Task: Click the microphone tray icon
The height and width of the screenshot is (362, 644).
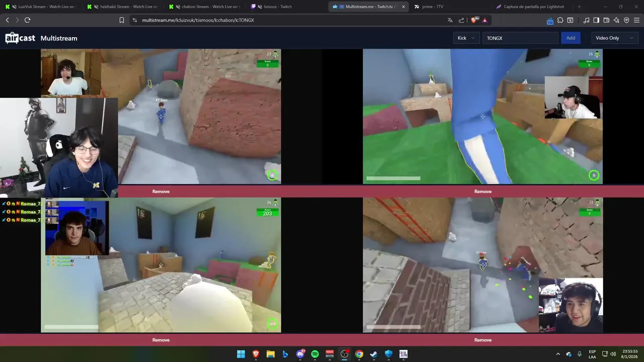Action: tap(580, 354)
